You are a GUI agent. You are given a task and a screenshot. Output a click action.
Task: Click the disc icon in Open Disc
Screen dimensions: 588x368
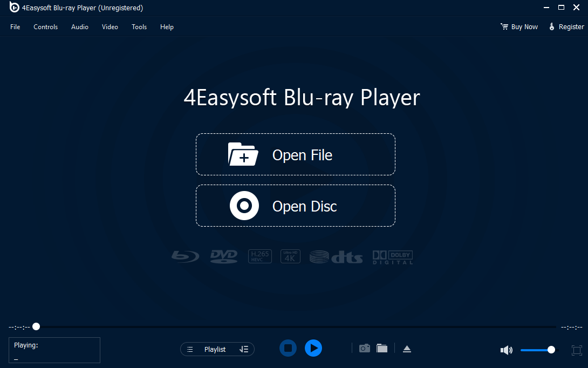pyautogui.click(x=244, y=206)
